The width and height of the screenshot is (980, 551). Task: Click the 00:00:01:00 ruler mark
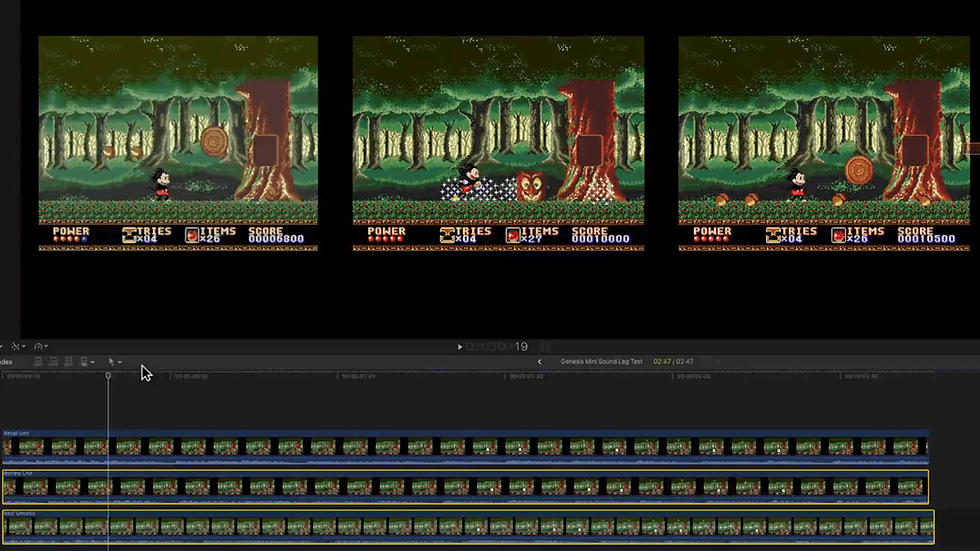tap(359, 376)
